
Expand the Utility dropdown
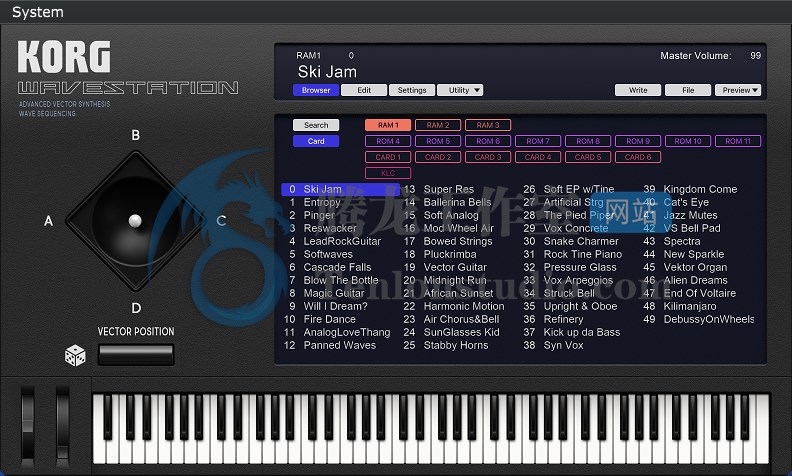460,90
